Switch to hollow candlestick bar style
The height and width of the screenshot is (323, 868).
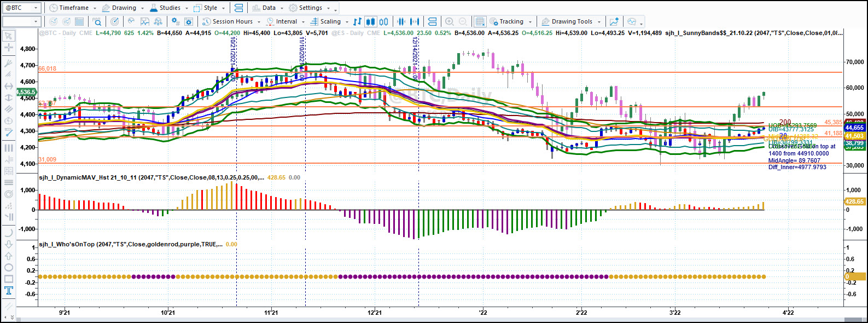coord(384,22)
